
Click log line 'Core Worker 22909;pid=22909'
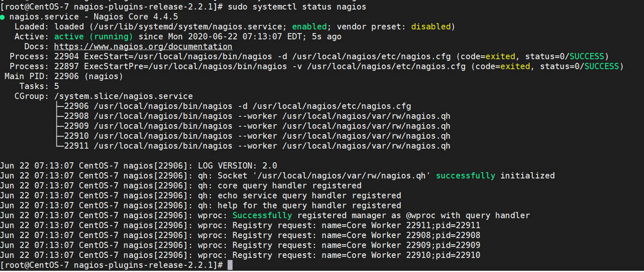pyautogui.click(x=240, y=246)
